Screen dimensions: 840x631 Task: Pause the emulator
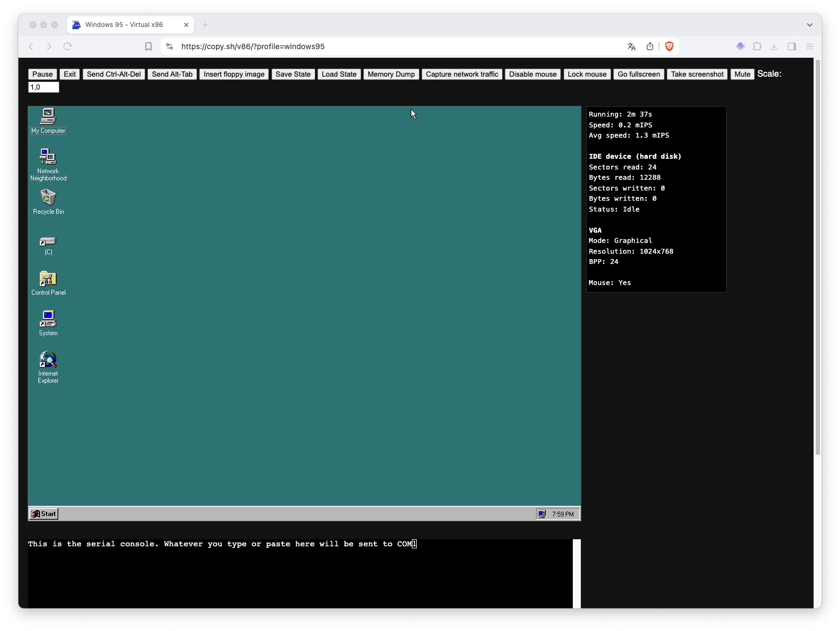coord(43,74)
